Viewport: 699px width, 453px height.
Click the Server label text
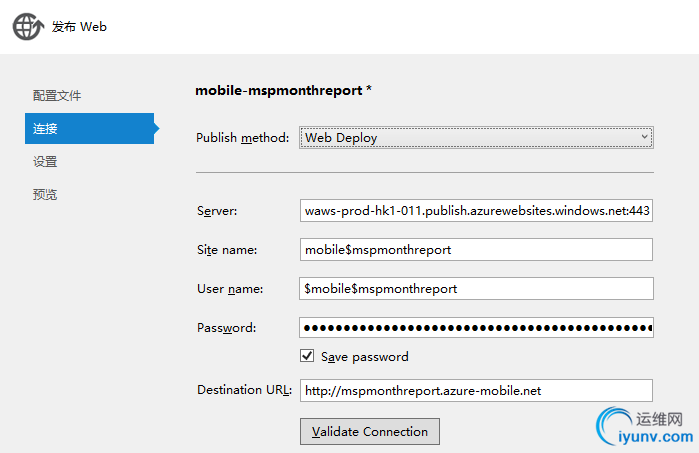(217, 211)
